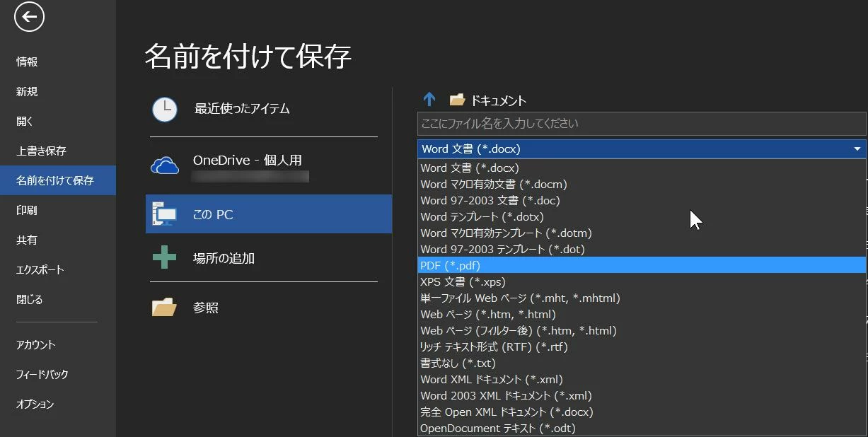Choose XPS 文書 (*.xps) file type
868x437 pixels.
pyautogui.click(x=642, y=281)
